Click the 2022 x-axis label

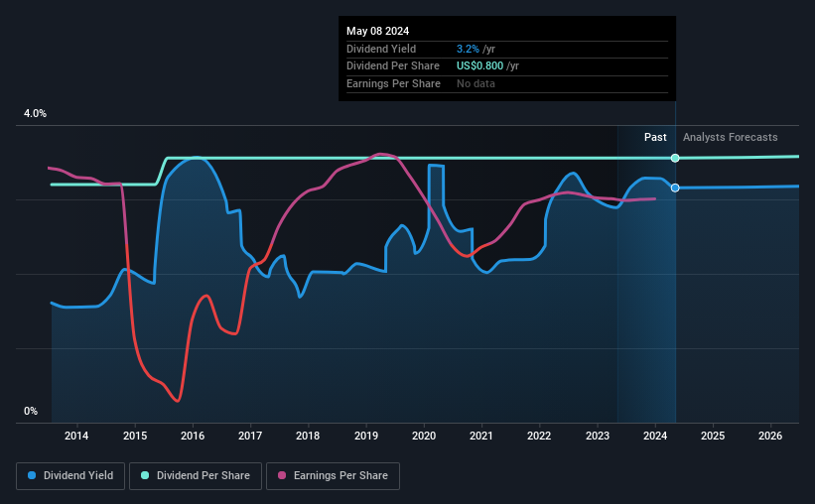click(539, 436)
